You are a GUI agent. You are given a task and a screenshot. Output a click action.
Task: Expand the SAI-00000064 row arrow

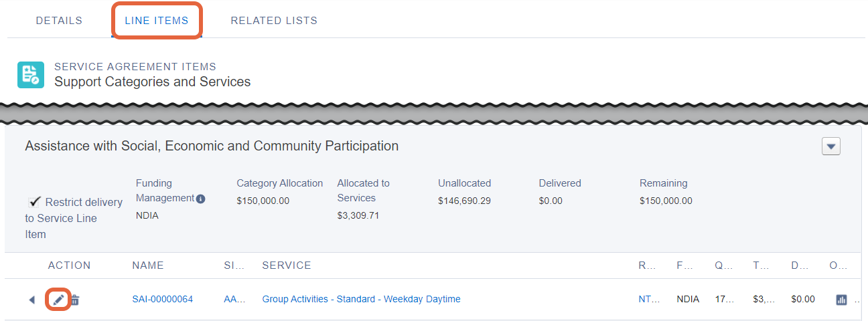pyautogui.click(x=31, y=300)
